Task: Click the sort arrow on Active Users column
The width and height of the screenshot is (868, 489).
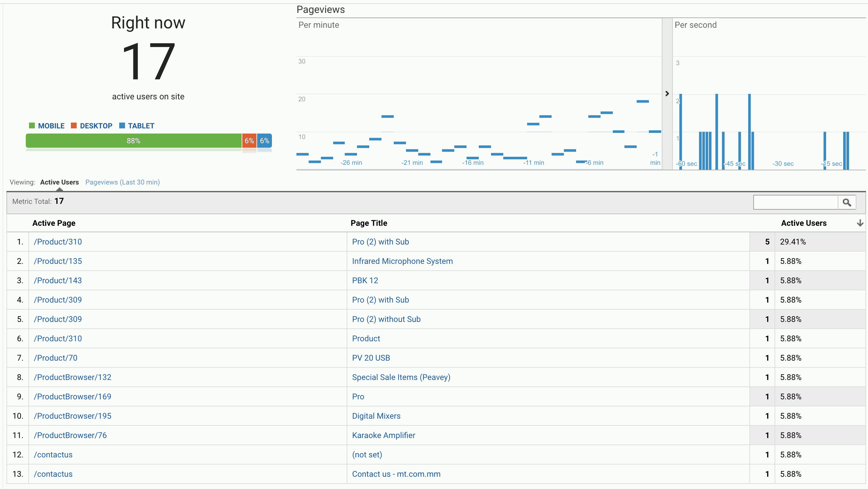Action: 861,223
